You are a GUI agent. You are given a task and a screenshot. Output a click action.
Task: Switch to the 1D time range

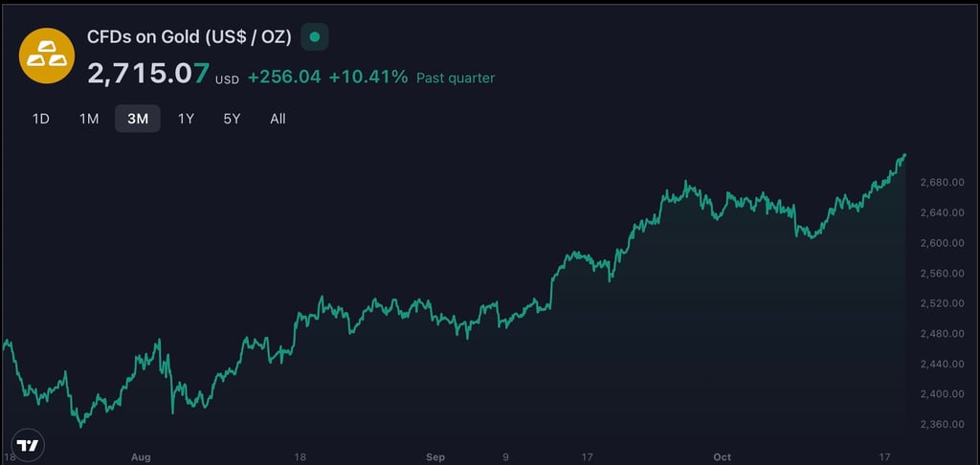click(41, 119)
